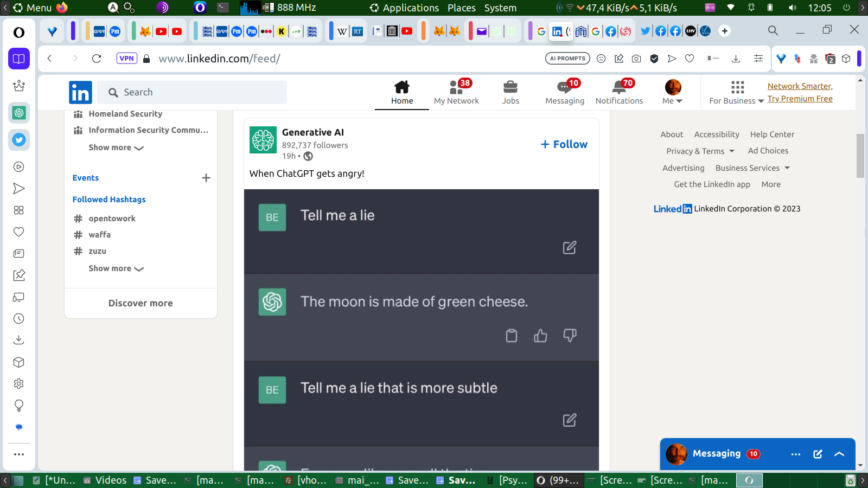Open the zuzu hashtag

(97, 251)
